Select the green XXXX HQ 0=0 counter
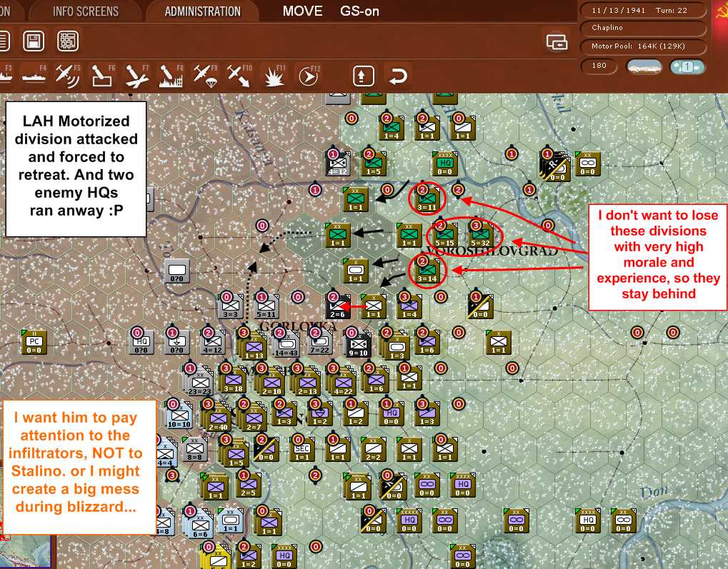Screen dimensions: 728x569 [444, 163]
